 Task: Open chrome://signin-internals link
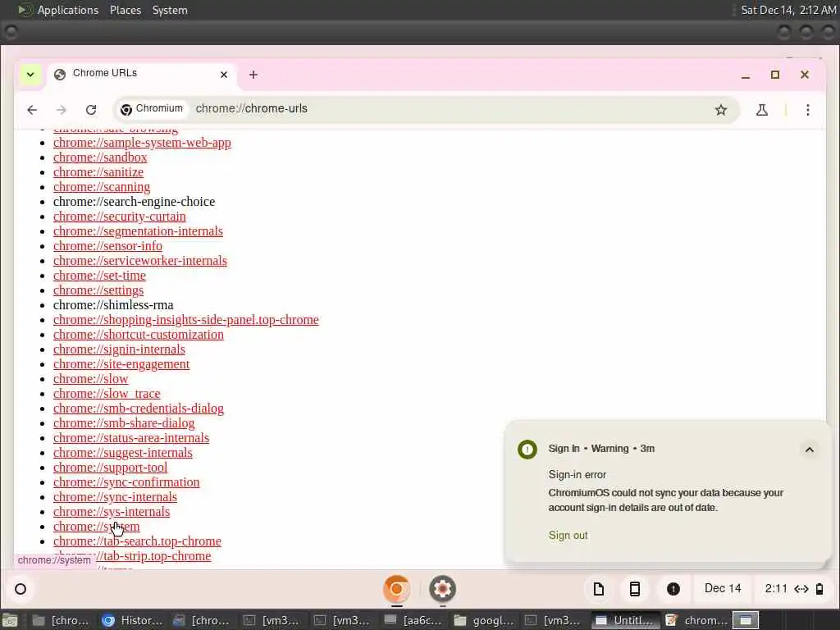click(119, 349)
